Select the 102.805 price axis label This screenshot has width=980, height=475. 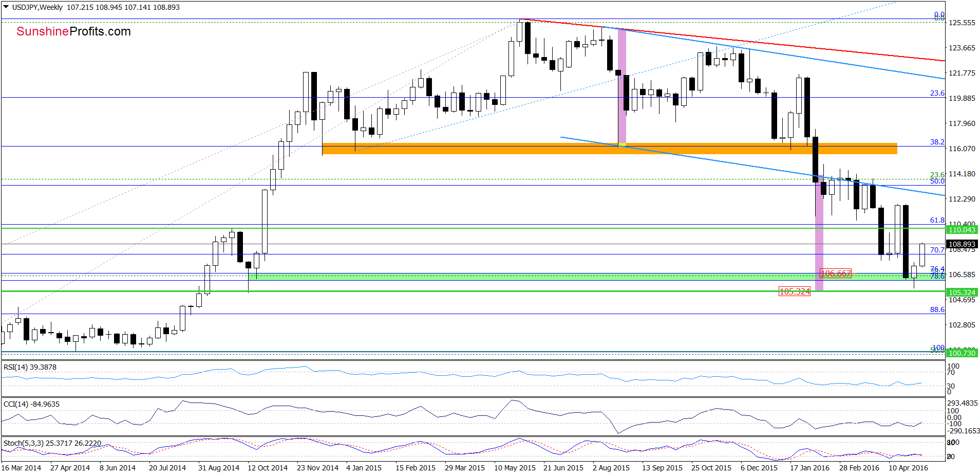962,325
